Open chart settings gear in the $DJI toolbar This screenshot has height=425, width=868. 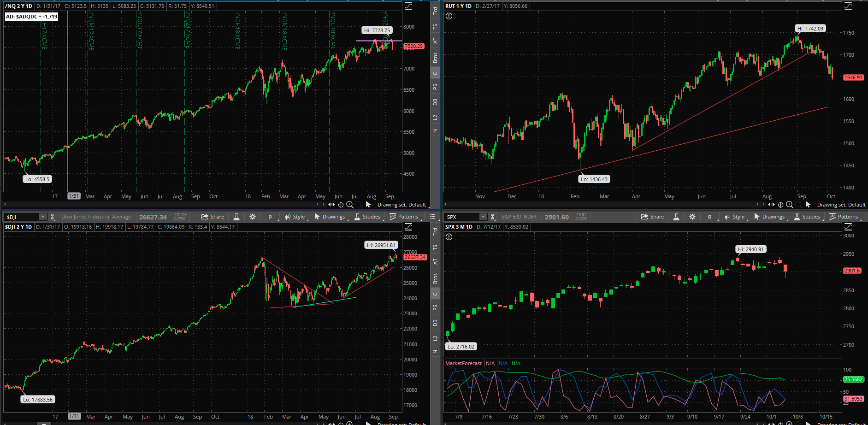pyautogui.click(x=253, y=217)
